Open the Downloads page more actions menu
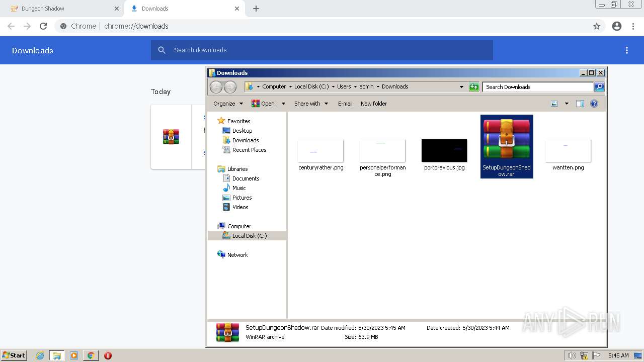 627,50
